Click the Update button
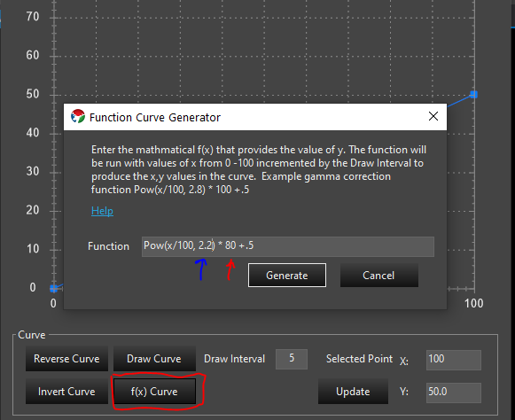This screenshot has width=515, height=420. pos(353,392)
